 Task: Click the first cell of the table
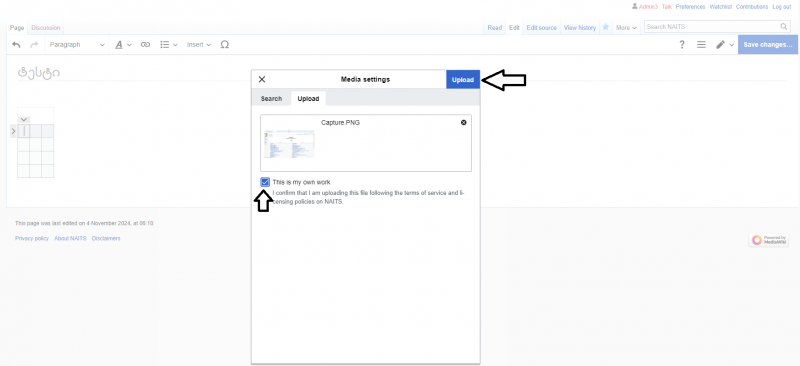[x=23, y=131]
